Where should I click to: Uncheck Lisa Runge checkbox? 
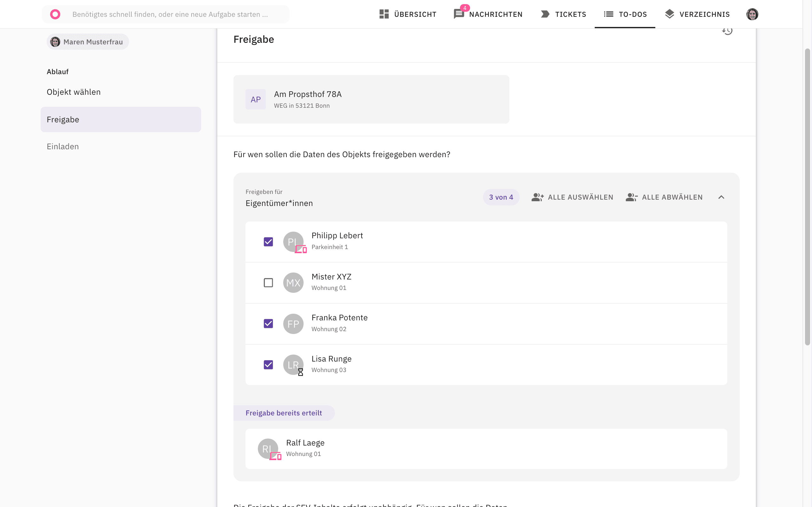(268, 365)
